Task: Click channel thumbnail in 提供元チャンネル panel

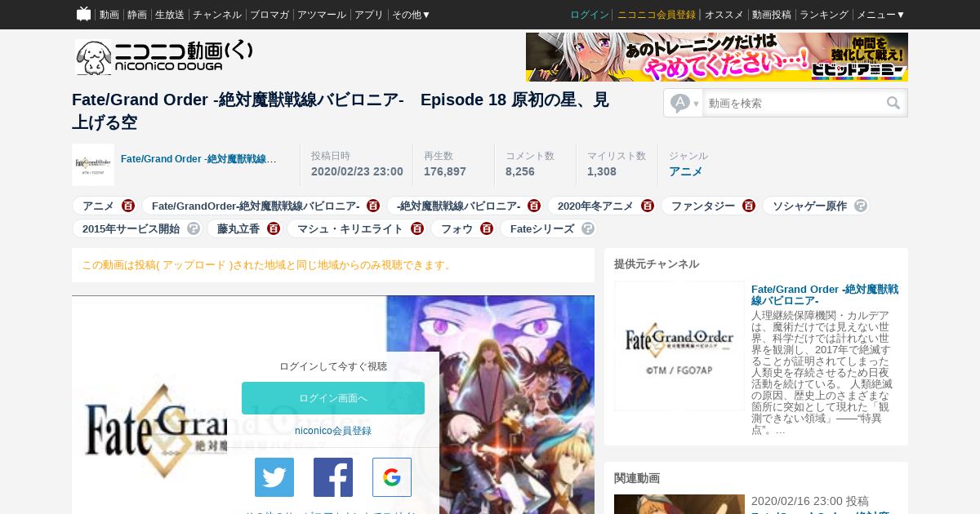Action: point(679,346)
